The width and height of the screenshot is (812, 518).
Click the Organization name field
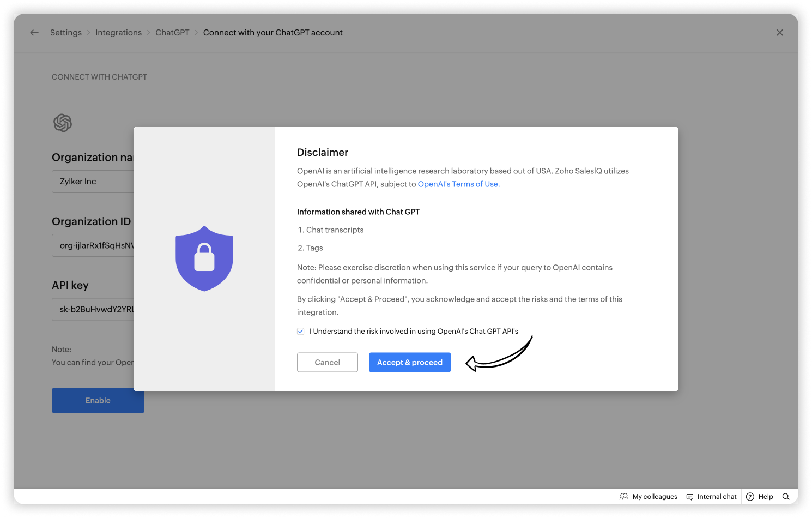(93, 182)
